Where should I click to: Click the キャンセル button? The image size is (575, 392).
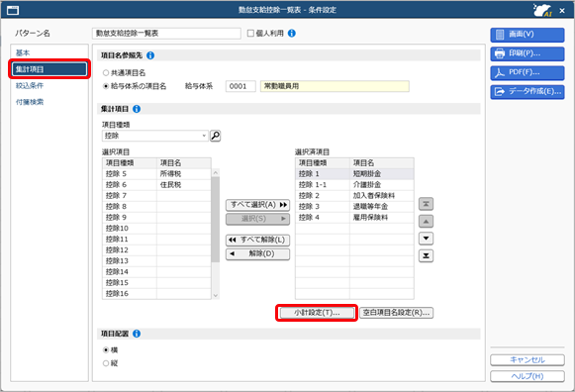[527, 359]
